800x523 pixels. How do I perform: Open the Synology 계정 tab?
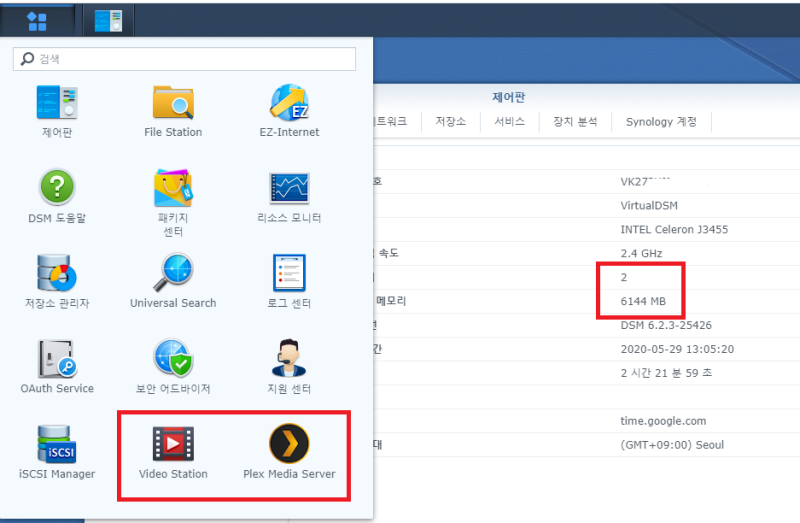coord(661,121)
